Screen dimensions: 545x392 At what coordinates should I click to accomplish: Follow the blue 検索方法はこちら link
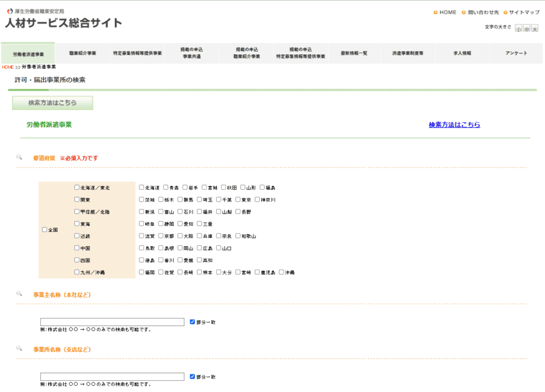pos(454,125)
